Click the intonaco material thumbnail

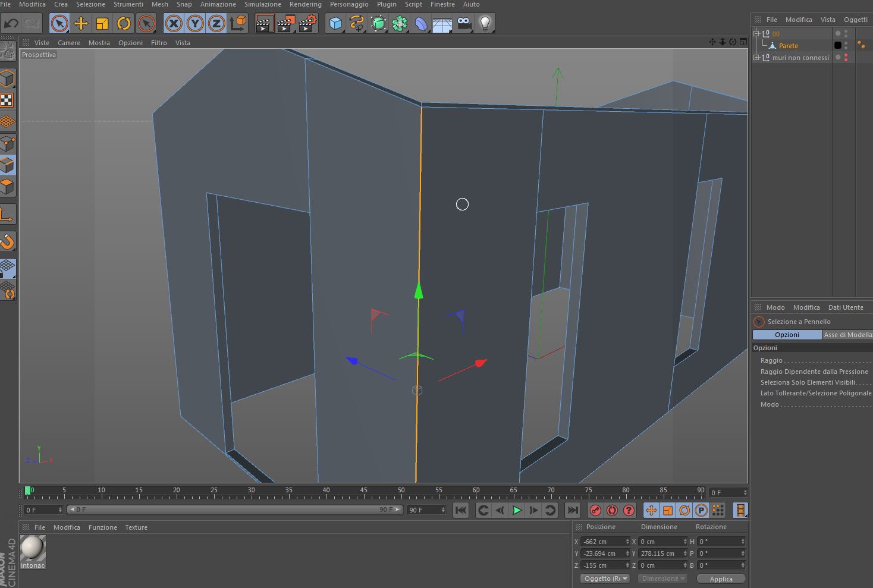coord(33,548)
